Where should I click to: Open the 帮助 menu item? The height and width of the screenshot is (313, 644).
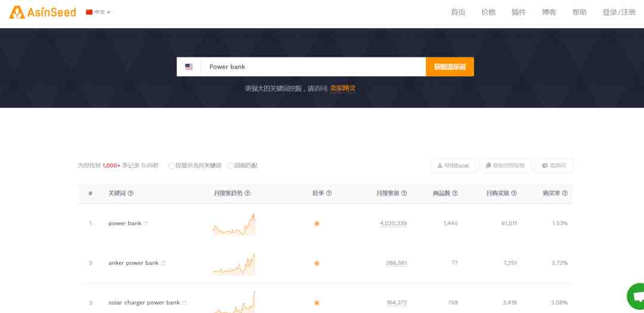[x=580, y=13]
